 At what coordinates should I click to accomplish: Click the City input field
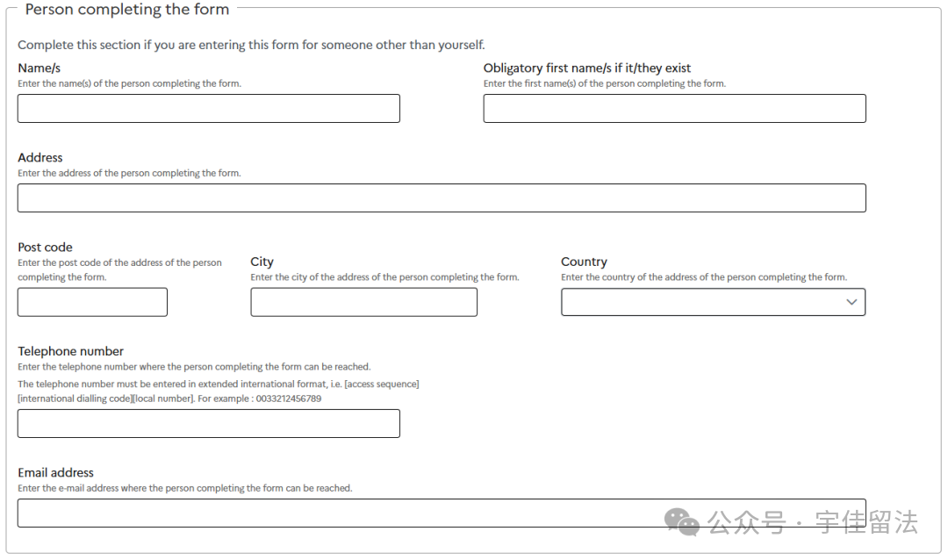click(363, 303)
